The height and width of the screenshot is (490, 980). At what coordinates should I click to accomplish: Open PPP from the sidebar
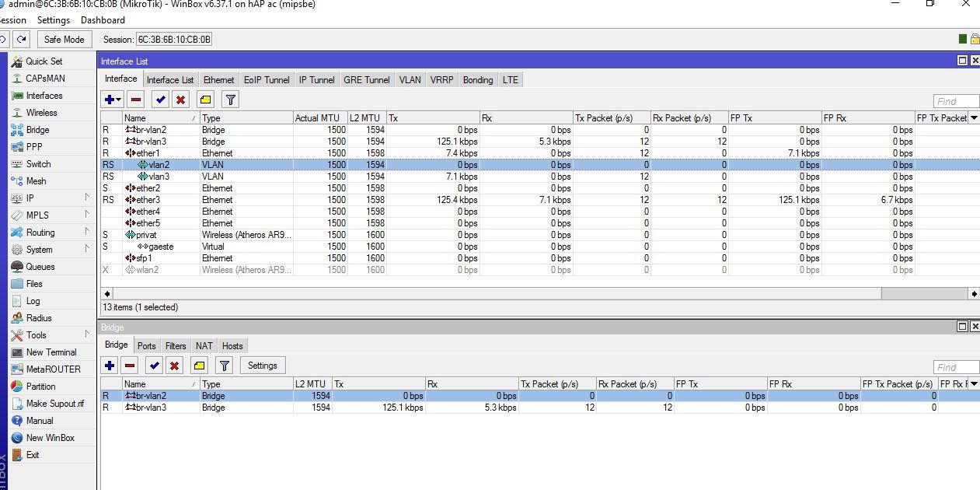(34, 147)
